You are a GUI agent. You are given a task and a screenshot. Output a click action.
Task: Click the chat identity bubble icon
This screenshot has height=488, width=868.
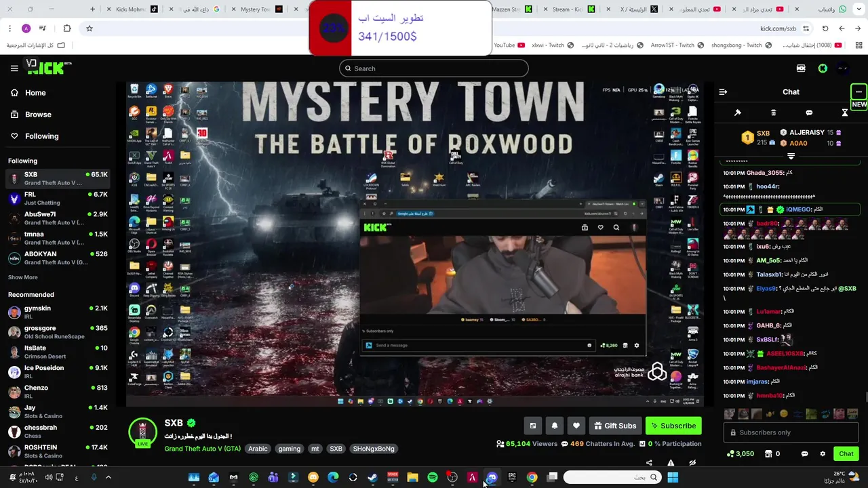point(804,454)
